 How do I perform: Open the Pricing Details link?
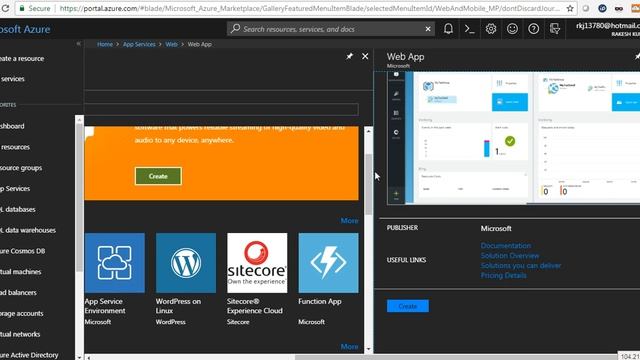point(503,276)
